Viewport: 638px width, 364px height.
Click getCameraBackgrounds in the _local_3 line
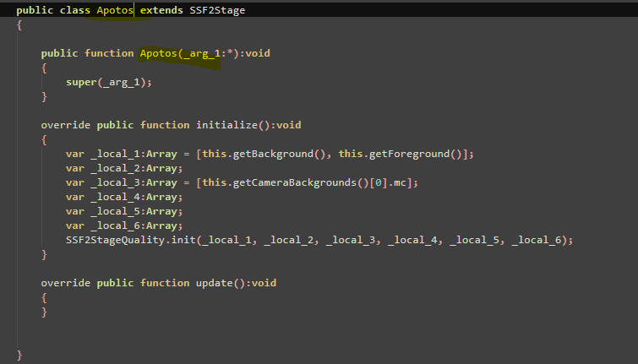click(295, 182)
